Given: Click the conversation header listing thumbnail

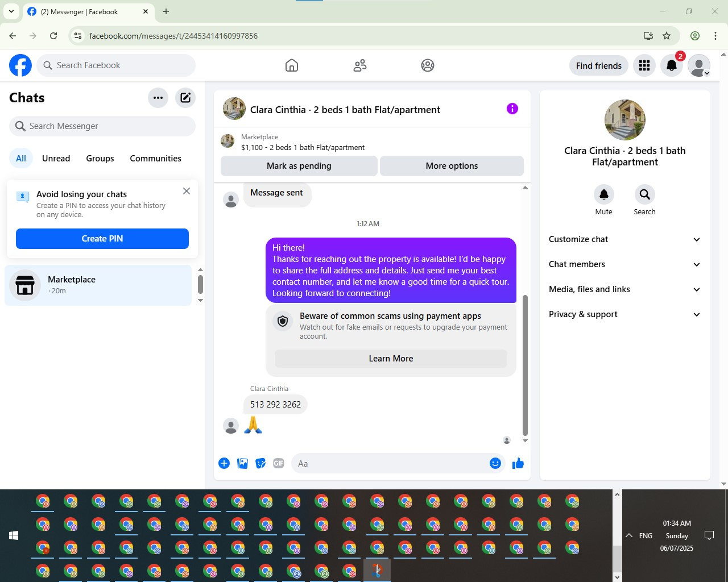Looking at the screenshot, I should tap(234, 109).
